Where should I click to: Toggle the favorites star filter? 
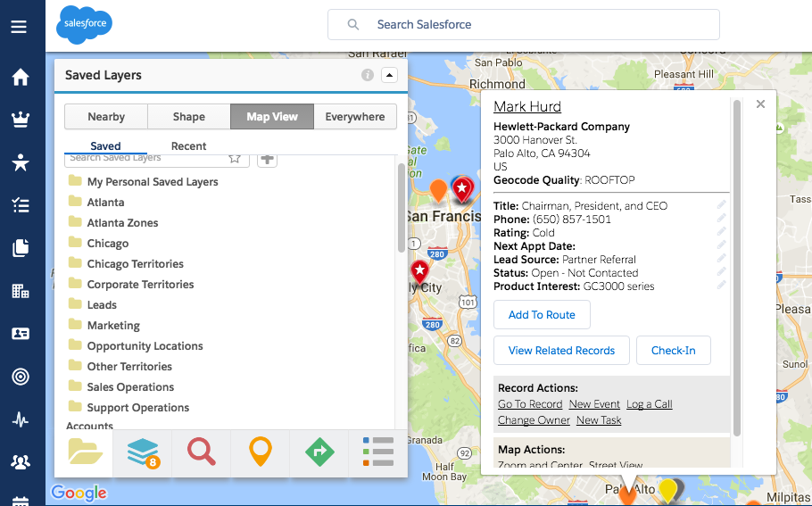235,159
